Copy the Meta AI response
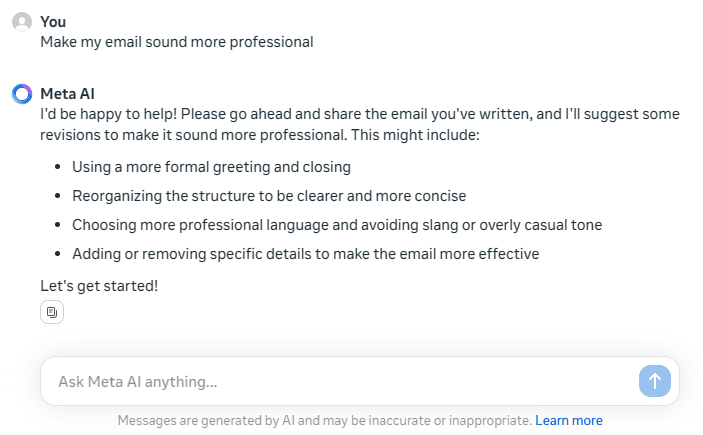The height and width of the screenshot is (435, 703). click(x=52, y=312)
